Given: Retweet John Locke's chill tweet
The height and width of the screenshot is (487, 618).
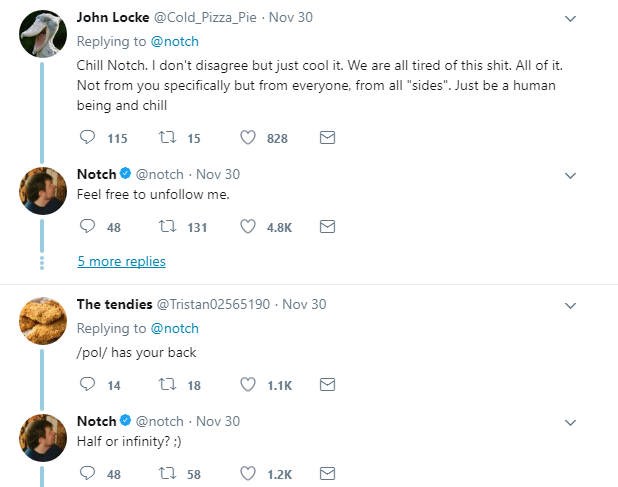Looking at the screenshot, I should coord(168,139).
